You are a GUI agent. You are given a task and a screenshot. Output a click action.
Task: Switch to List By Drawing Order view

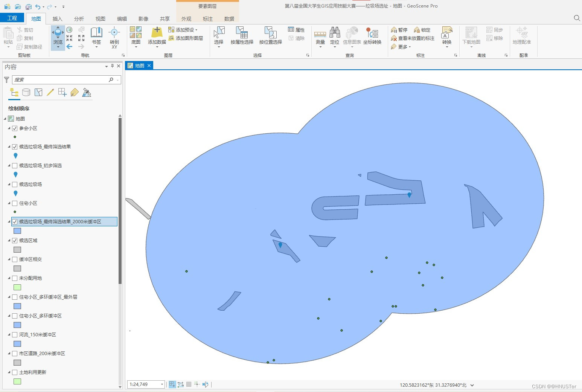pos(14,92)
